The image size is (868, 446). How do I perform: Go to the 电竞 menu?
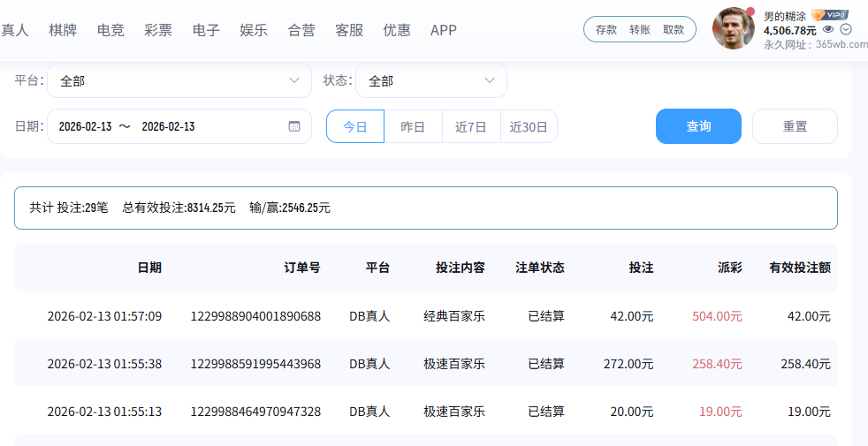110,30
